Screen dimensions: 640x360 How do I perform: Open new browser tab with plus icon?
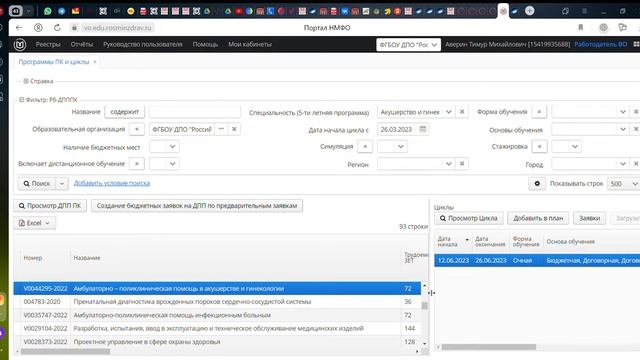[529, 11]
